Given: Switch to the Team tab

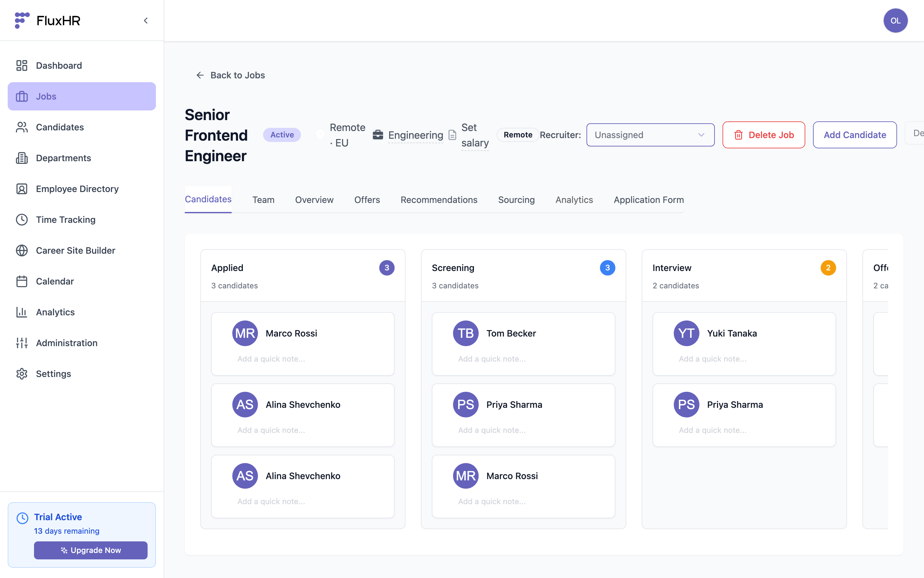Looking at the screenshot, I should [263, 199].
